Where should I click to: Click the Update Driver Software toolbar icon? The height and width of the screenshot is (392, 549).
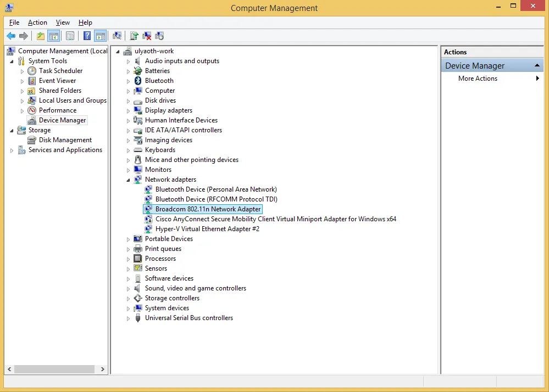(134, 36)
